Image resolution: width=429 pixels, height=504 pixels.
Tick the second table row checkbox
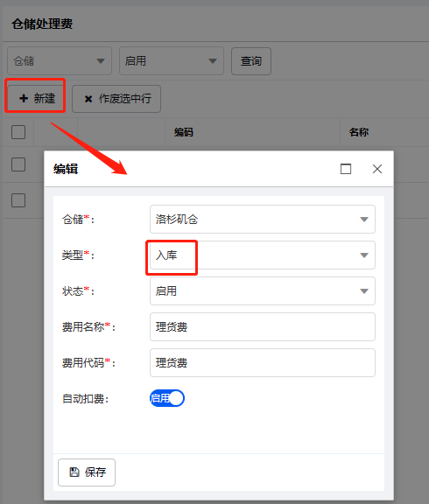click(x=18, y=200)
